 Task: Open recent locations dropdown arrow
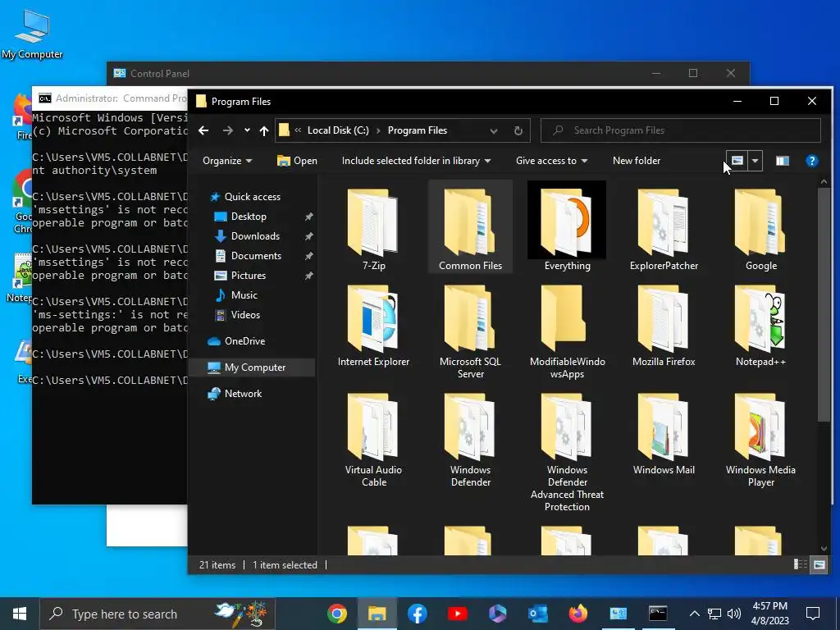(247, 130)
